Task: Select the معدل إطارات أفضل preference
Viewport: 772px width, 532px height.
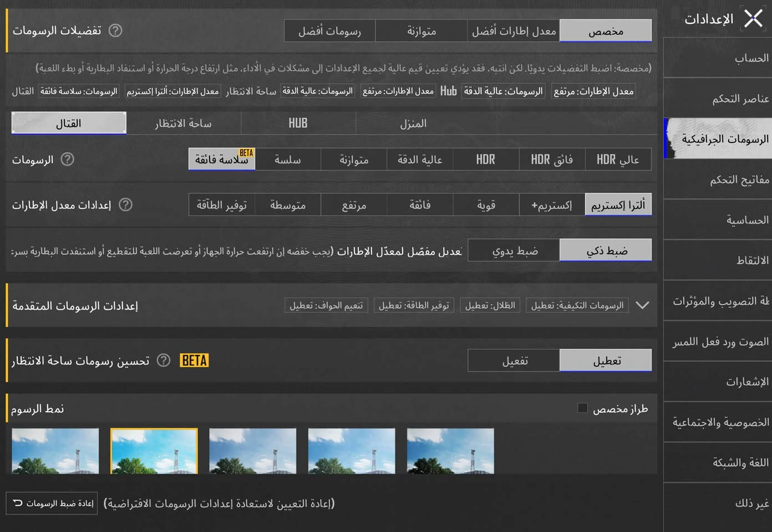Action: click(514, 31)
